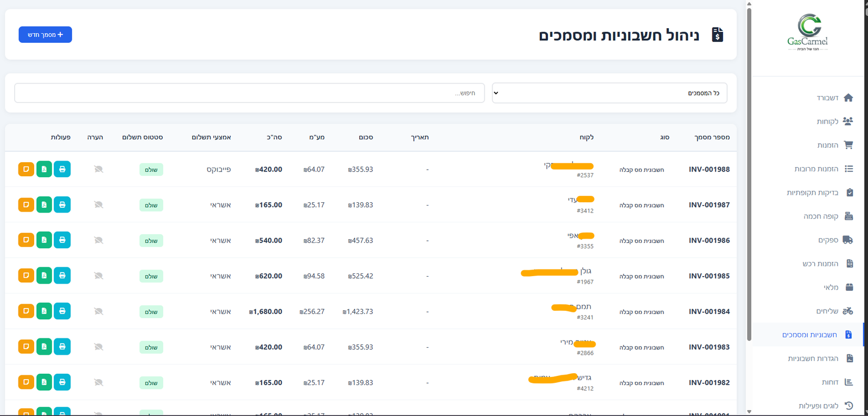
Task: Click the סכום column header
Action: coord(366,137)
